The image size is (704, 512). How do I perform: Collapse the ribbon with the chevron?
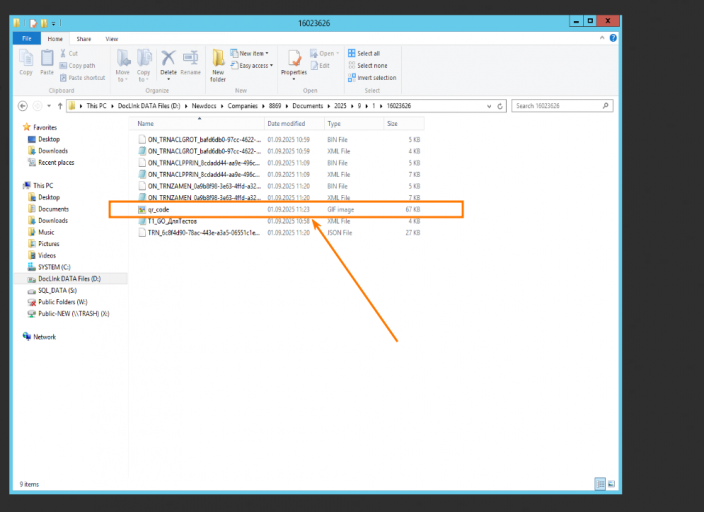pos(602,38)
